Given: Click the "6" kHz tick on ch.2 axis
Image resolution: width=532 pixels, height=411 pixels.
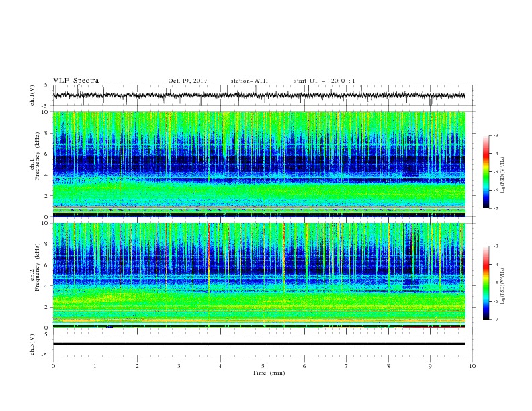Looking at the screenshot, I should click(47, 265).
